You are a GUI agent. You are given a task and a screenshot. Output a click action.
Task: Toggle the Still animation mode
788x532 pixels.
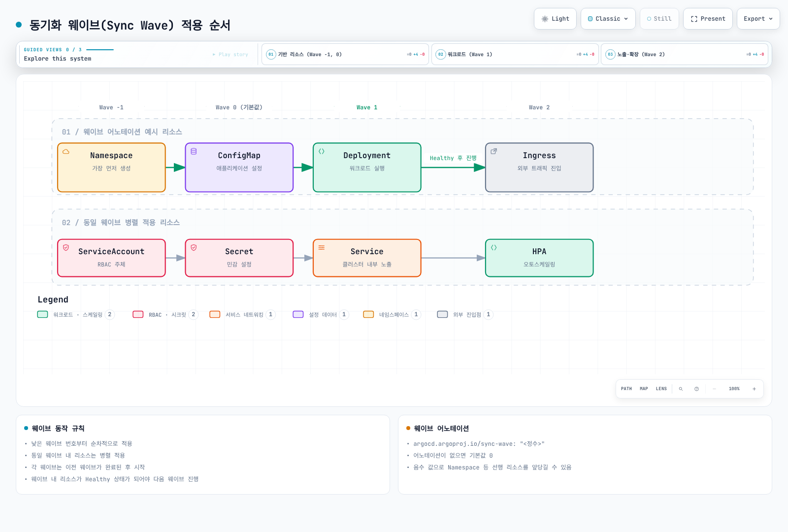[659, 19]
